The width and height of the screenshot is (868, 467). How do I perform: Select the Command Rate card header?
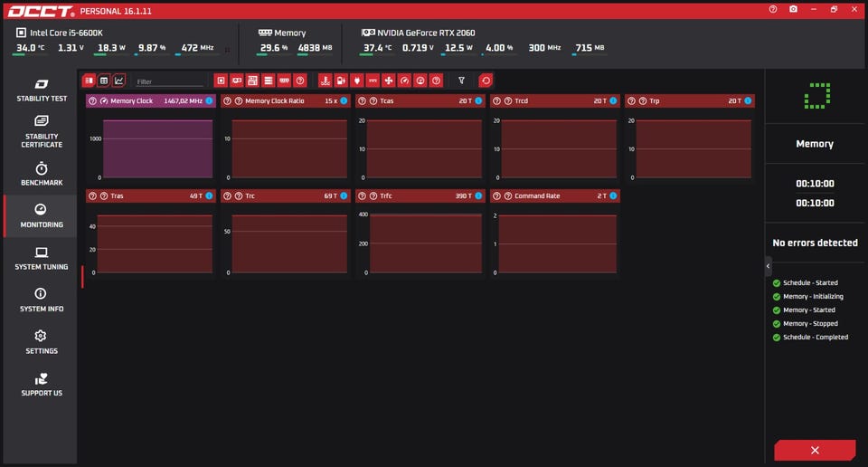pyautogui.click(x=554, y=196)
